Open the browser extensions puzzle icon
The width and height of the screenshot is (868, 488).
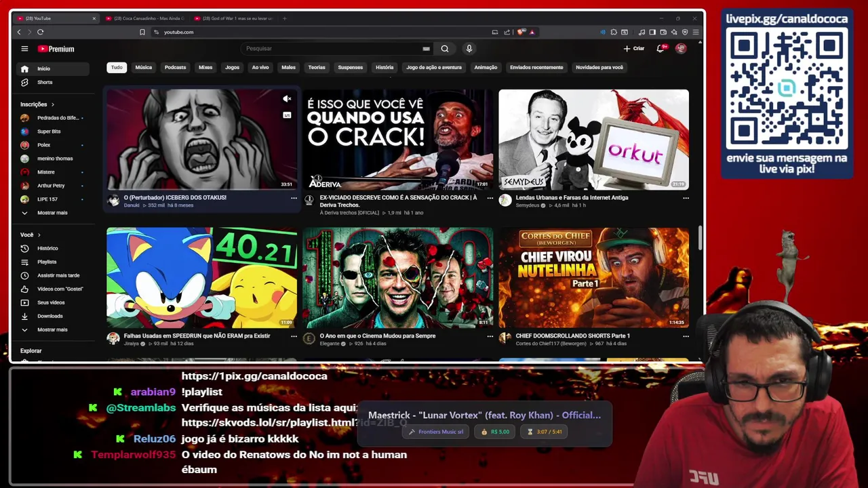[x=614, y=32]
